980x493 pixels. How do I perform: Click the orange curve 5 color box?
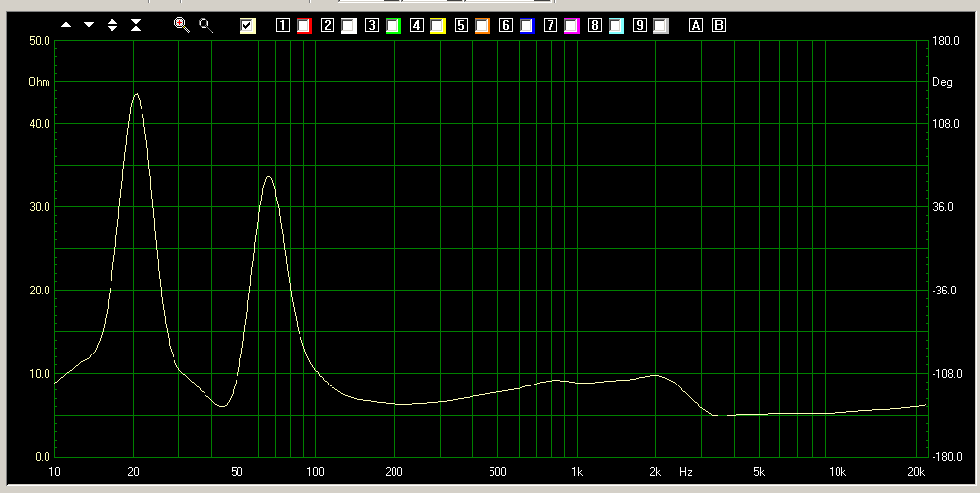482,26
